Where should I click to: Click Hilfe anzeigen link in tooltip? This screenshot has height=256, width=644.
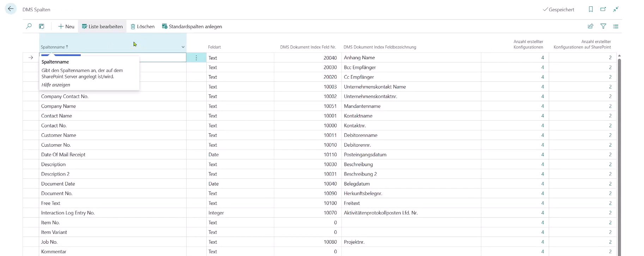56,85
